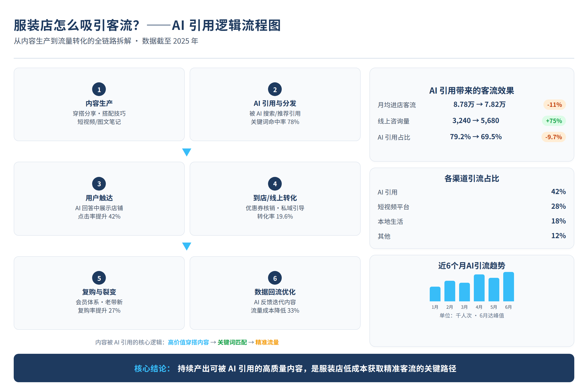Click the 18% value for 本地生活
Viewport: 588px width, 392px height.
(558, 221)
